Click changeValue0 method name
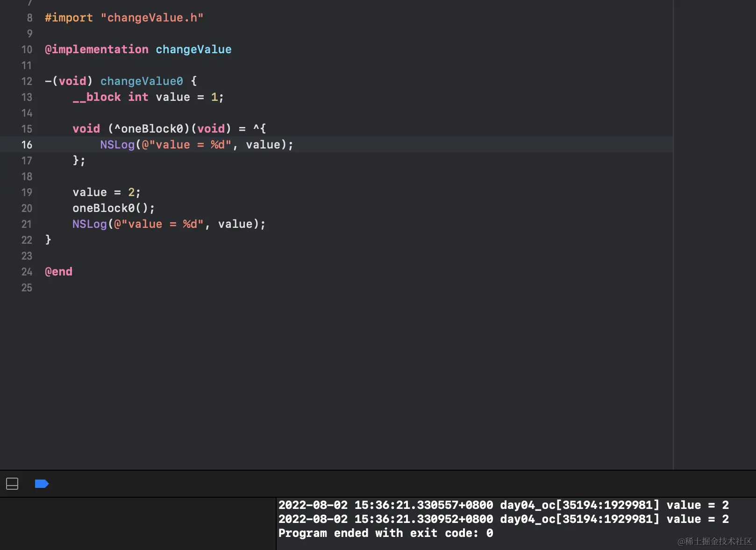 [142, 81]
